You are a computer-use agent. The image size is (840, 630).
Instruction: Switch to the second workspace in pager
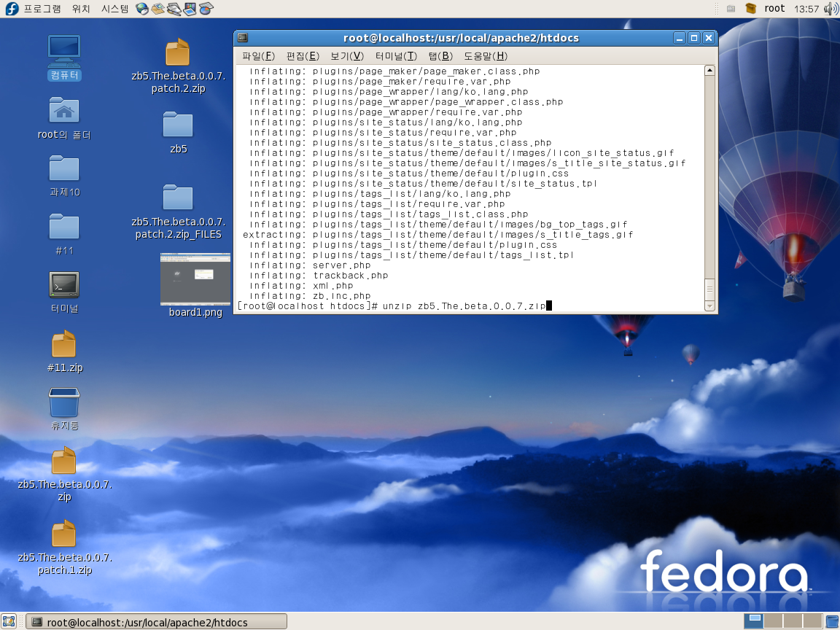[773, 621]
